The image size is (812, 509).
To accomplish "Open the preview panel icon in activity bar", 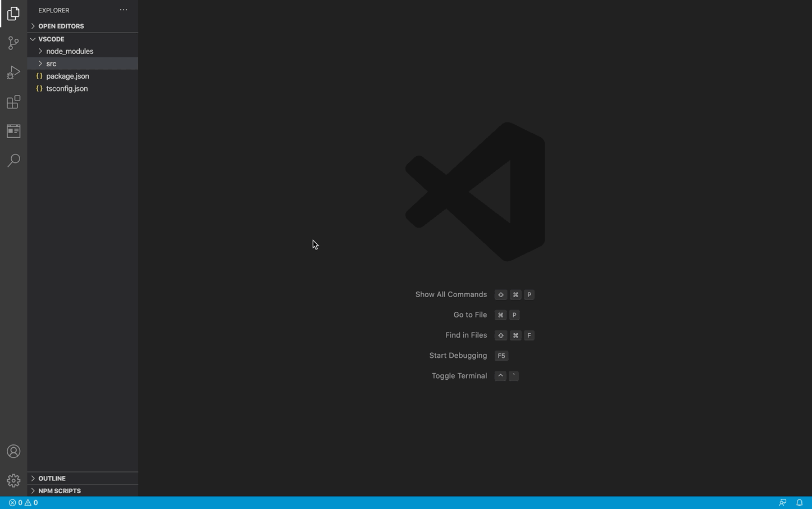I will click(13, 131).
